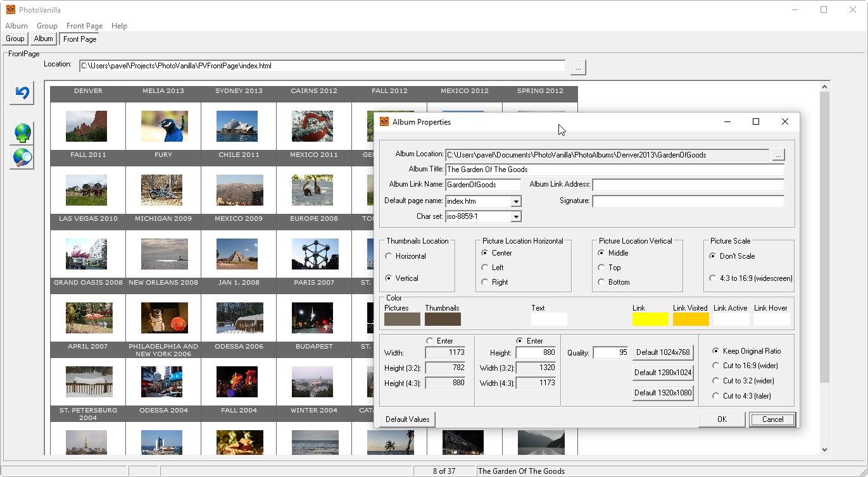The height and width of the screenshot is (477, 868).
Task: Click the yellow Link color swatch
Action: coord(650,319)
